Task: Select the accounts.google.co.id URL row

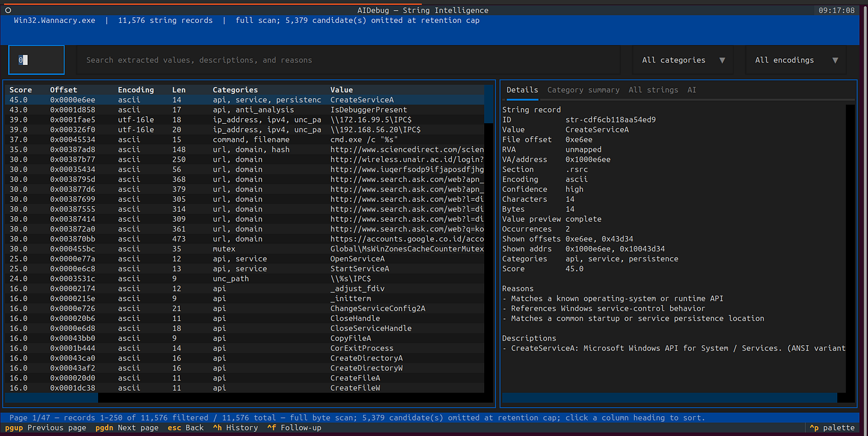Action: tap(245, 238)
